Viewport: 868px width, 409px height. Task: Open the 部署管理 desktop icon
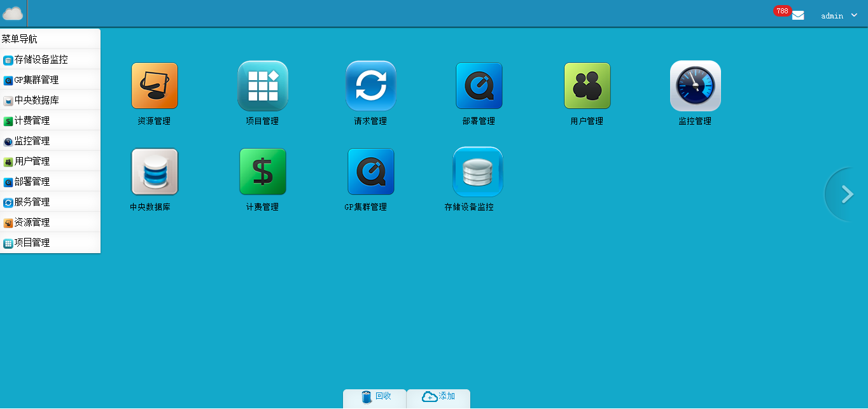pos(479,86)
